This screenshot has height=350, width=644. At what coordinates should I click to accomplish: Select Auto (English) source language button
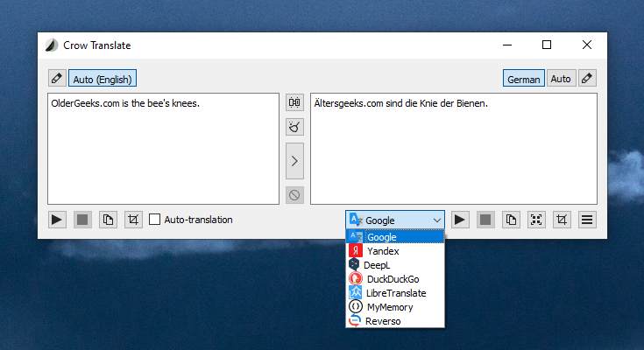point(103,79)
